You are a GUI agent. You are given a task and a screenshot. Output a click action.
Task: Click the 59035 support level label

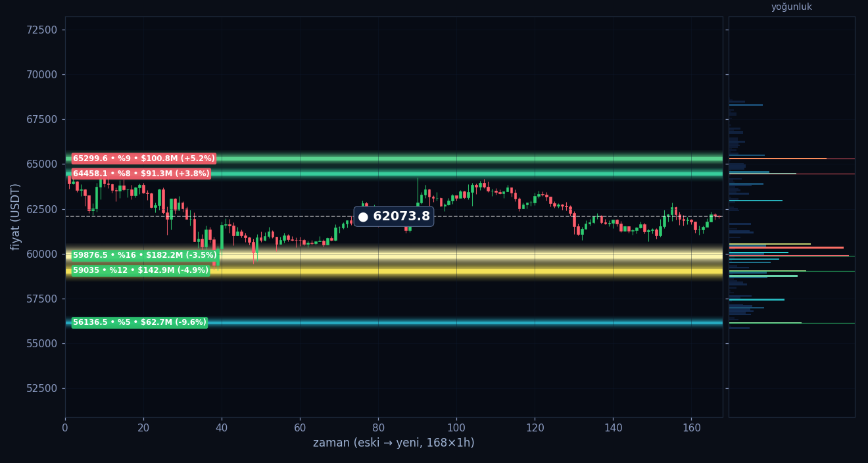pos(141,270)
